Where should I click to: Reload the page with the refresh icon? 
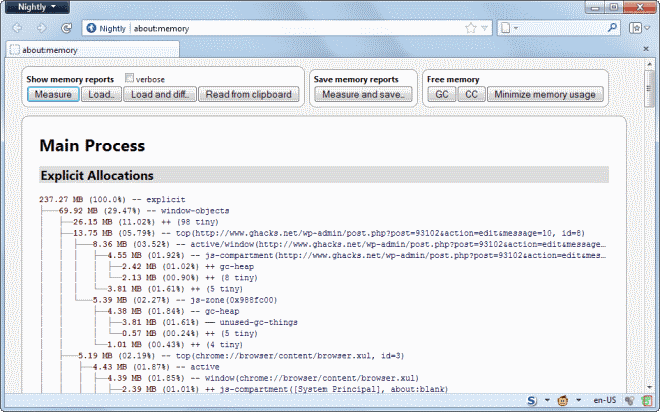[x=66, y=27]
